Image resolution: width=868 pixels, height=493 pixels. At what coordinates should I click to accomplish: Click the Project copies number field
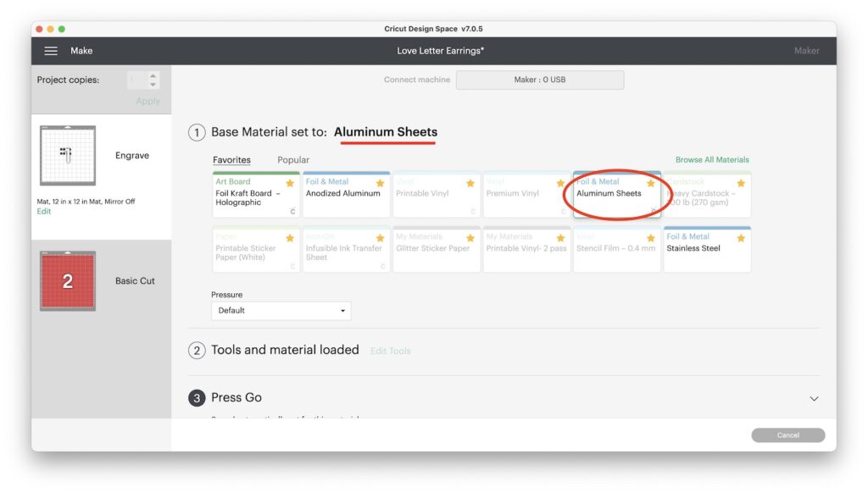pyautogui.click(x=136, y=80)
